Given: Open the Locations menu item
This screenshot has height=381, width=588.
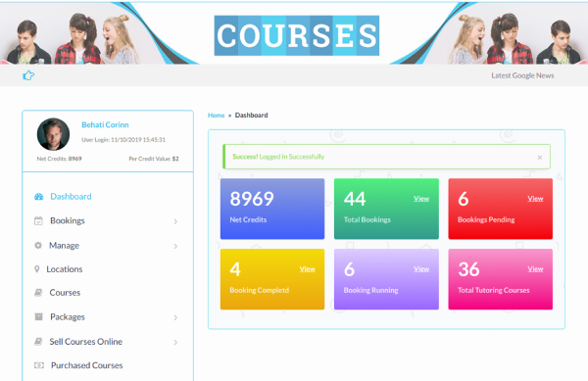Looking at the screenshot, I should 65,269.
